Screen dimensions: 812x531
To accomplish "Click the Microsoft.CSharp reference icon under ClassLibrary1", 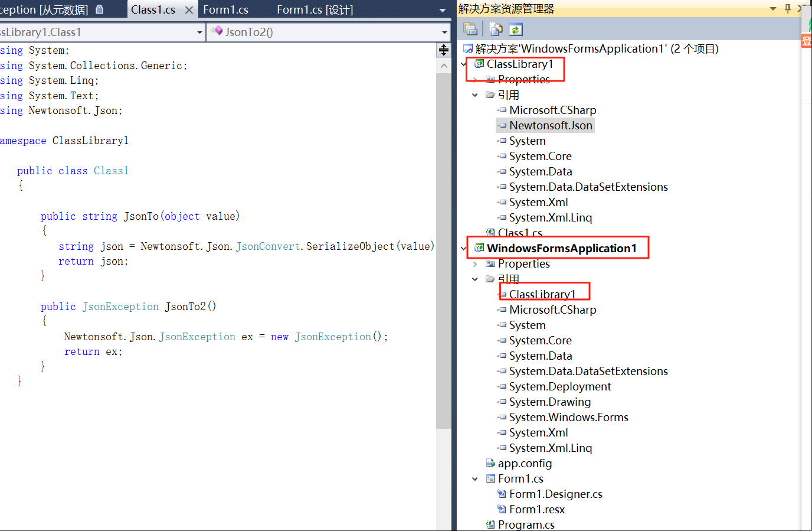I will 502,110.
